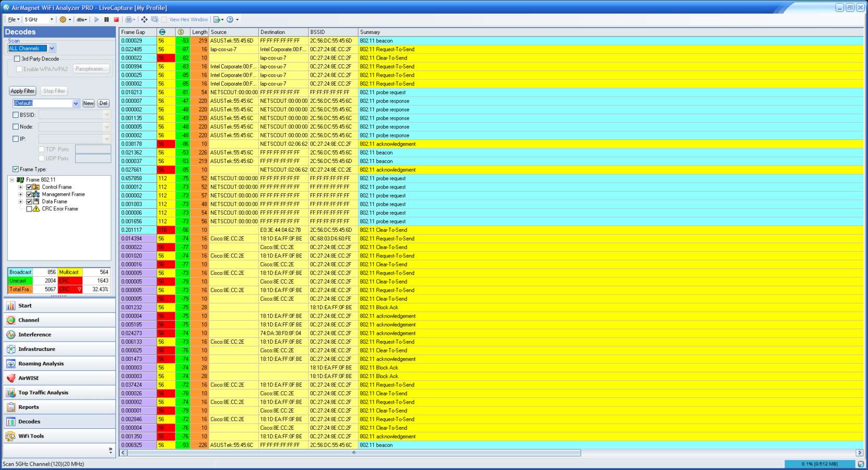The height and width of the screenshot is (470, 868).
Task: Click the channel icon in column header
Action: (x=162, y=32)
